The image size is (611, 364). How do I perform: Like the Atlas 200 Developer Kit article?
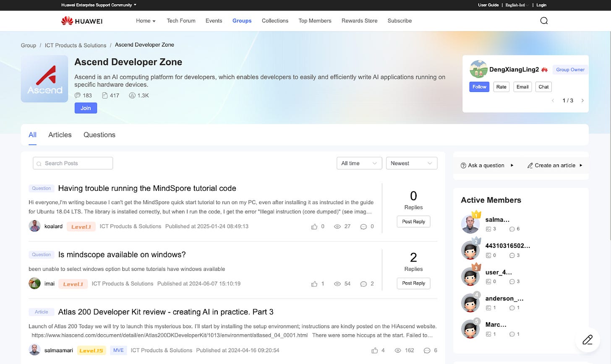pos(375,351)
